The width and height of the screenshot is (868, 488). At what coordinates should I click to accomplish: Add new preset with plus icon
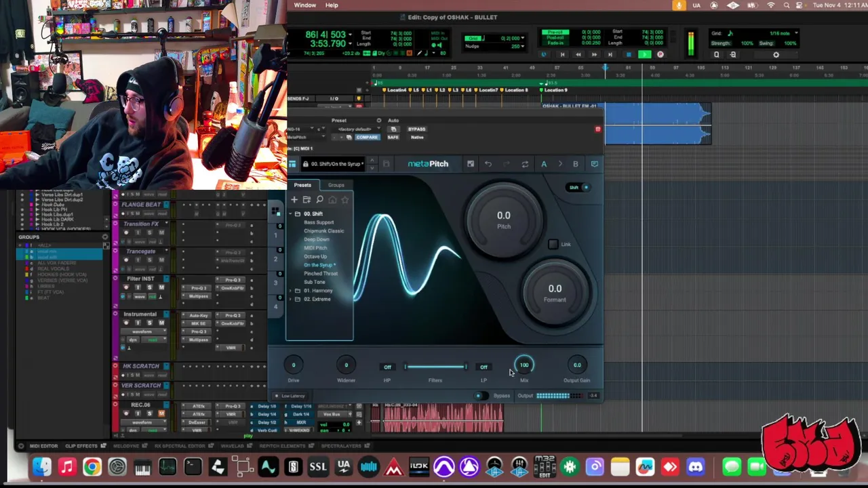click(x=294, y=200)
